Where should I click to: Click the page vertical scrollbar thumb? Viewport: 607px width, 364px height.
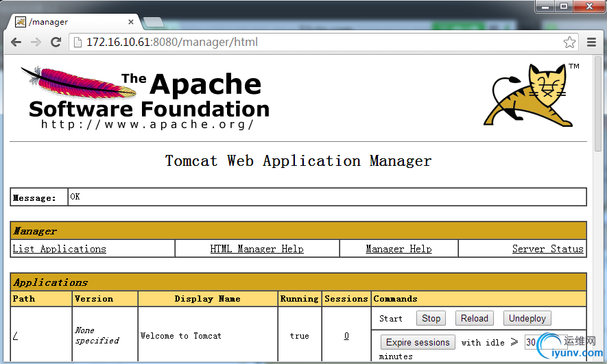(x=598, y=104)
